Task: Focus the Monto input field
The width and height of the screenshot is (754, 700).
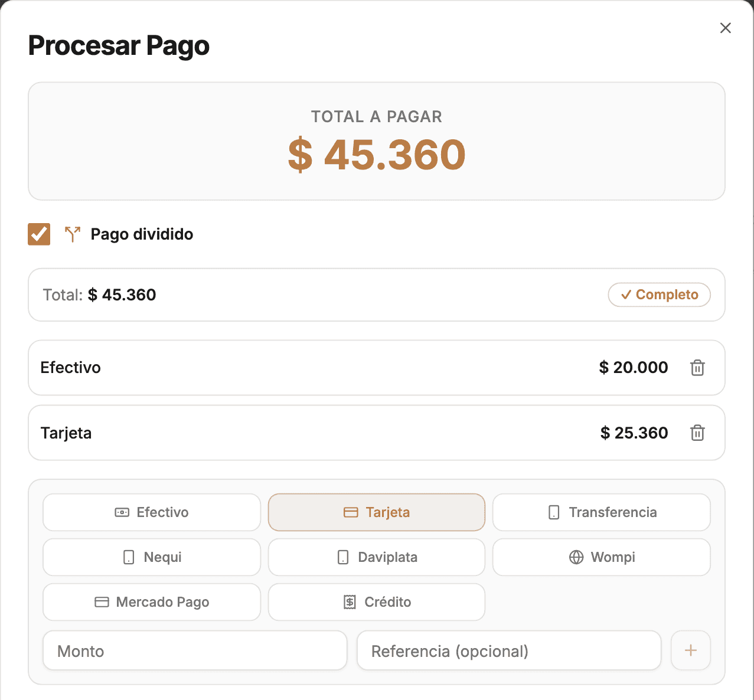Action: [195, 650]
